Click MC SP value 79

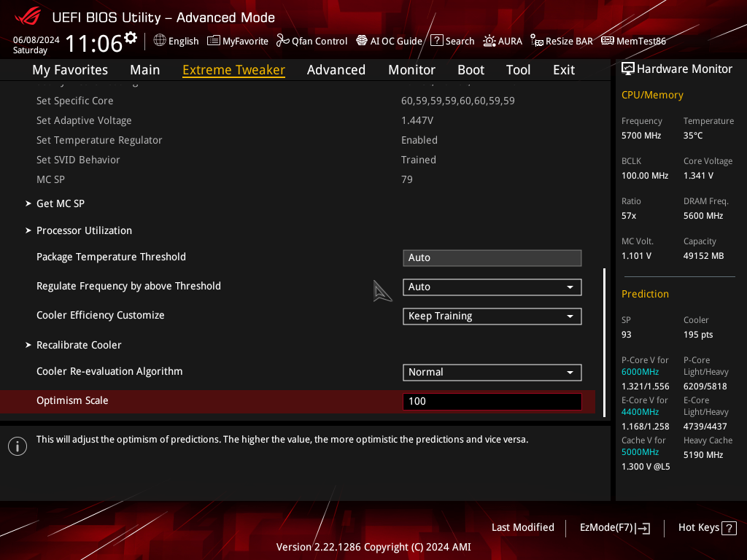coord(407,179)
